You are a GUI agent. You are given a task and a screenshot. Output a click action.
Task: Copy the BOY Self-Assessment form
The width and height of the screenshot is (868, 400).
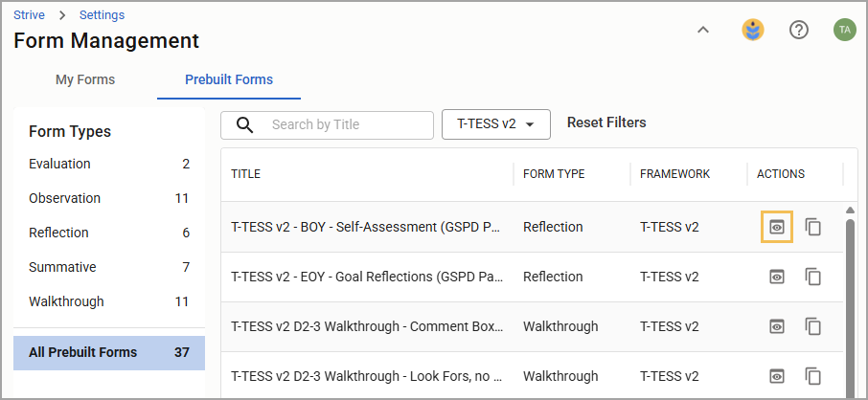point(812,227)
